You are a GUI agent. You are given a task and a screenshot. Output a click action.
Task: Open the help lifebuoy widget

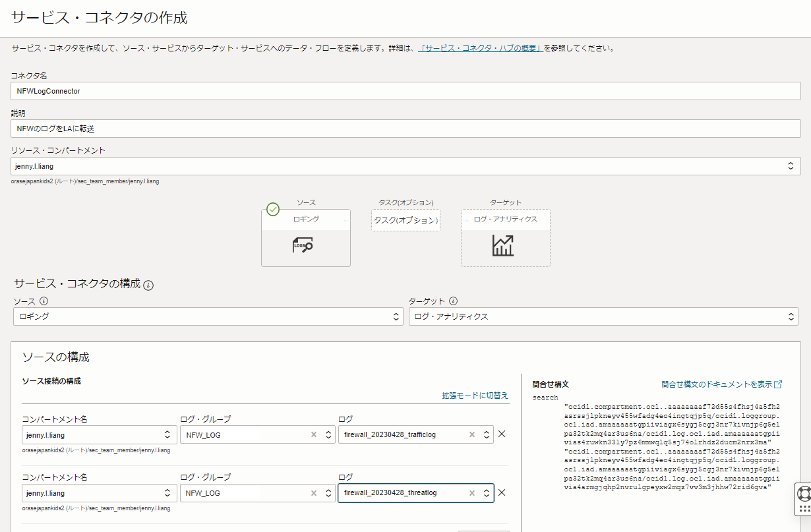tap(804, 493)
